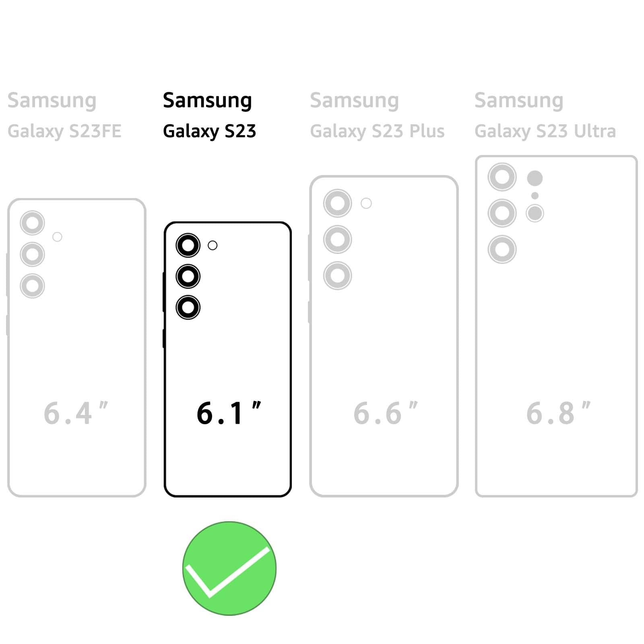Click the solid gray sensor dot on S23 Ultra

pos(535,178)
